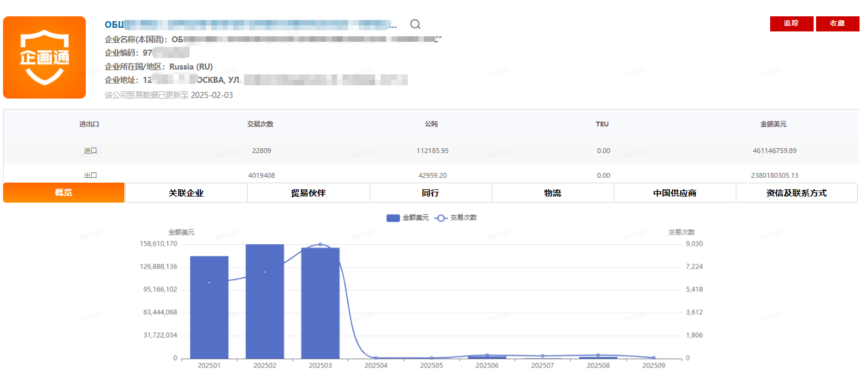Image resolution: width=868 pixels, height=381 pixels.
Task: Toggle the 金额美元 legend series
Action: tap(408, 218)
